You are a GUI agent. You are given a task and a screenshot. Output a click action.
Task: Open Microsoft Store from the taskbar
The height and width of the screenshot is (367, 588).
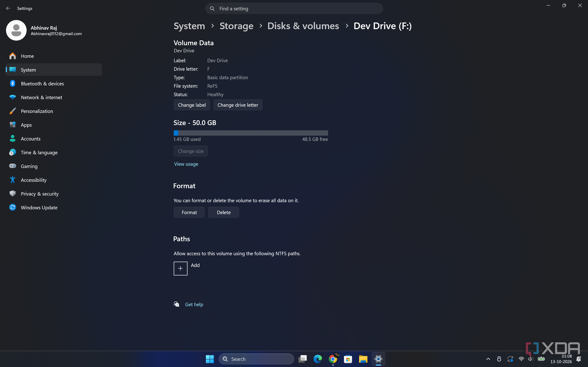click(348, 359)
